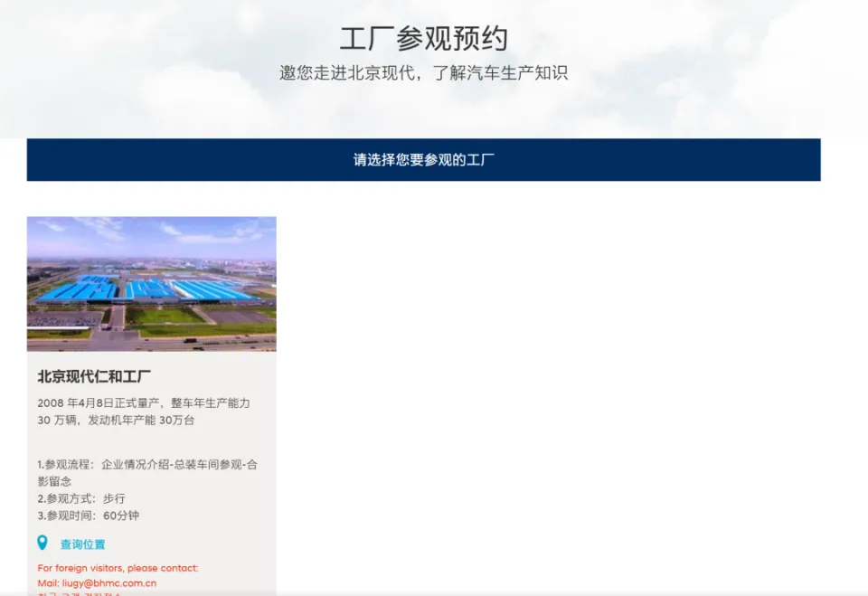Screen dimensions: 868x596
Task: Click the "For foreign visitors, please contact" text
Action: 118,568
